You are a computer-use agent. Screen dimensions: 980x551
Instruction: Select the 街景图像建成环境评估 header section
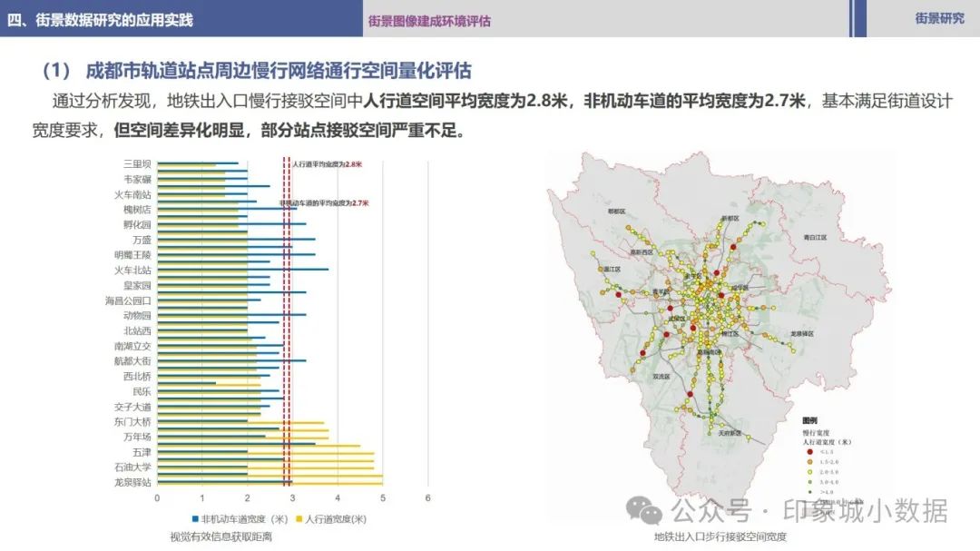click(429, 21)
